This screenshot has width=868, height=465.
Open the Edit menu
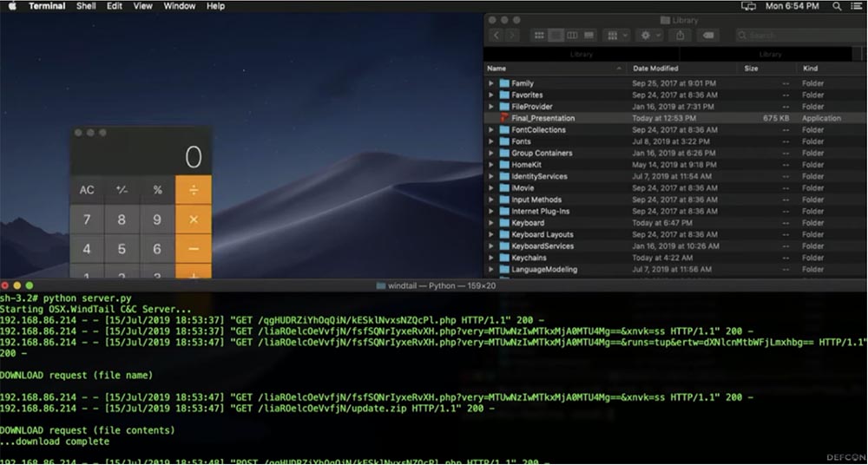pyautogui.click(x=115, y=7)
